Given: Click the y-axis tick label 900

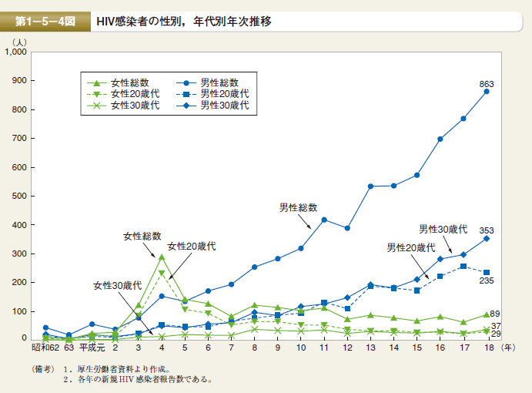Looking at the screenshot, I should (x=19, y=80).
